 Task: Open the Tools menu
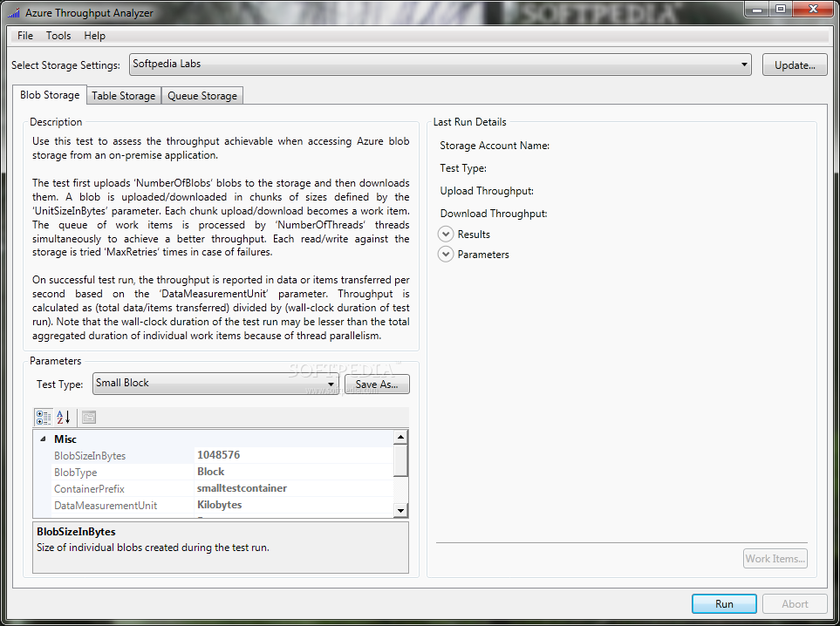[x=58, y=36]
